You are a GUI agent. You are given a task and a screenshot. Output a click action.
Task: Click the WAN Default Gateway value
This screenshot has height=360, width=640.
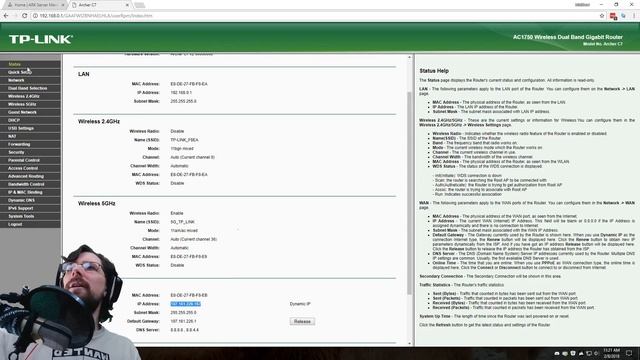click(x=183, y=321)
